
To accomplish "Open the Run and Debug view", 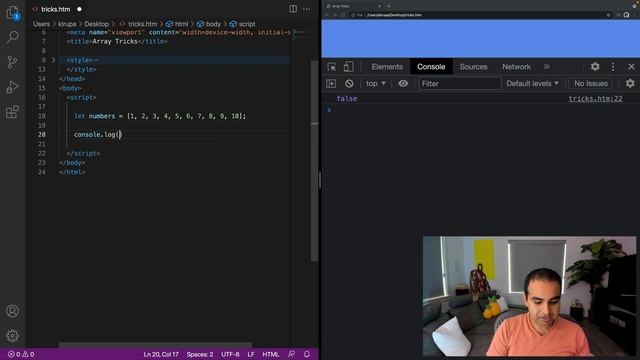I will click(x=13, y=87).
